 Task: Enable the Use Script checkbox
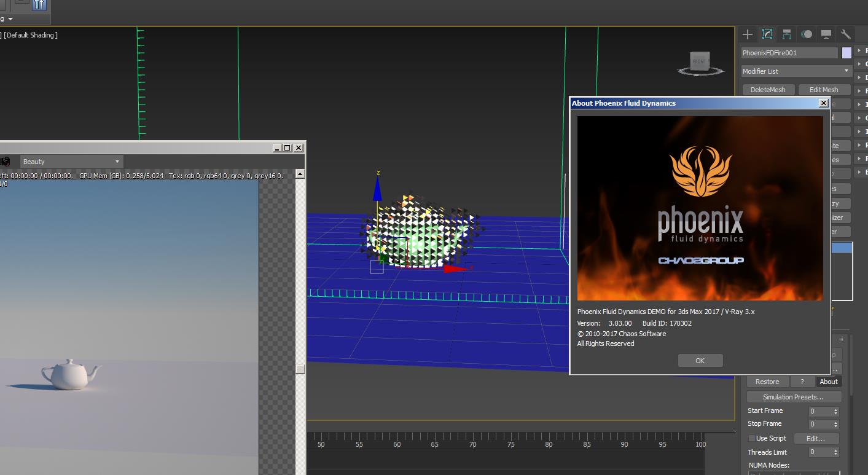(751, 438)
